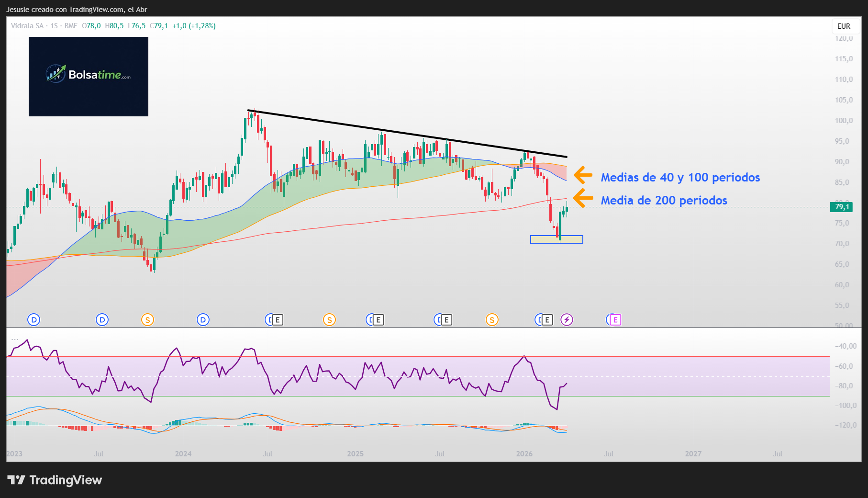The image size is (868, 498).
Task: Select the 'Medias de 40 y 100 periodos' annotation
Action: [x=680, y=177]
